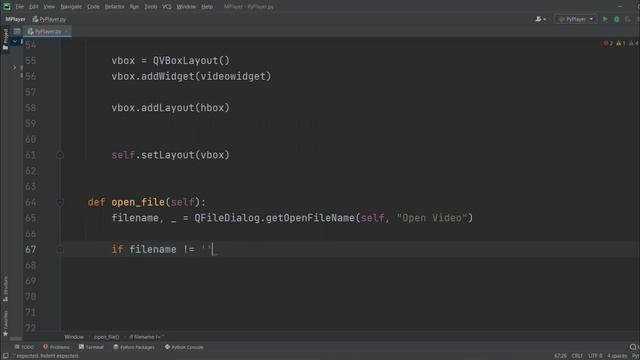Click the project view icon beside the tab
This screenshot has width=640, height=360.
click(17, 31)
